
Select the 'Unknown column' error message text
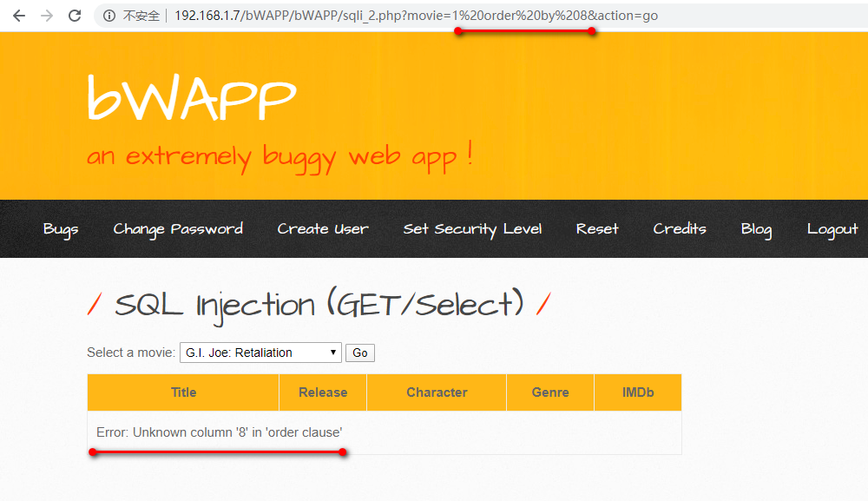click(220, 432)
